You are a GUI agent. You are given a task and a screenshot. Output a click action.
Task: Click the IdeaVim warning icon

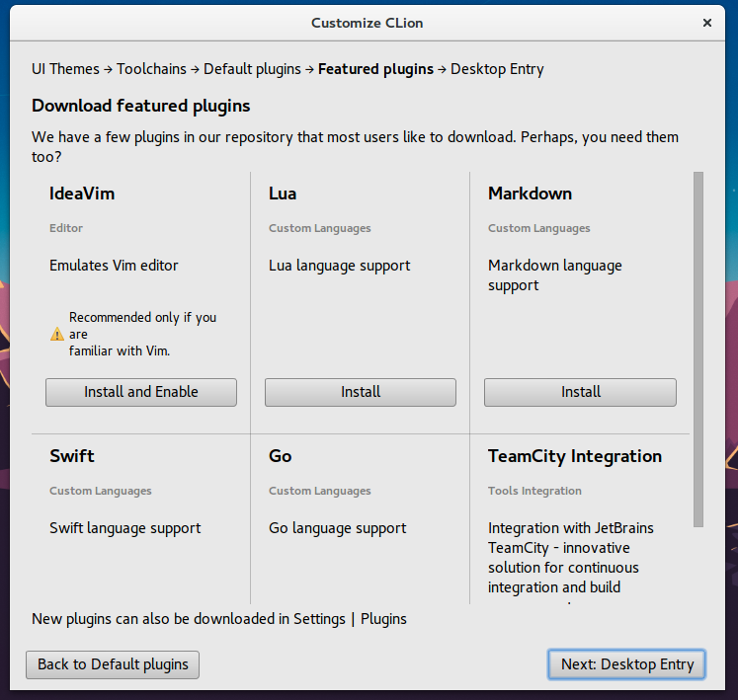point(57,334)
